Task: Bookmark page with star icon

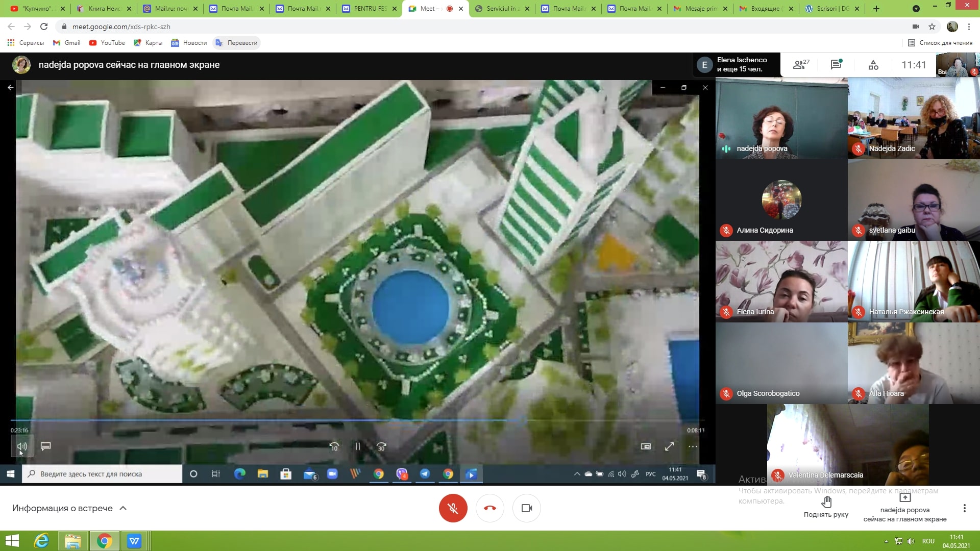Action: pos(932,27)
